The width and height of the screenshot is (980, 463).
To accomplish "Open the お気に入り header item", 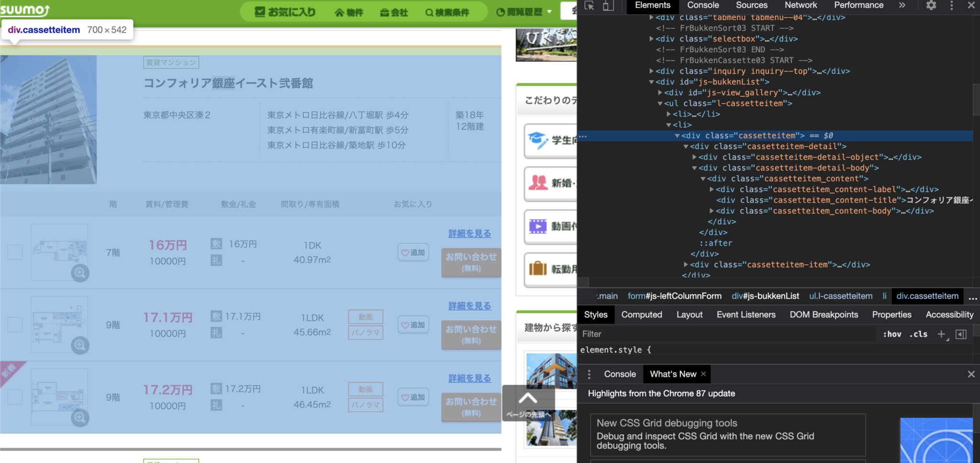I will (285, 12).
